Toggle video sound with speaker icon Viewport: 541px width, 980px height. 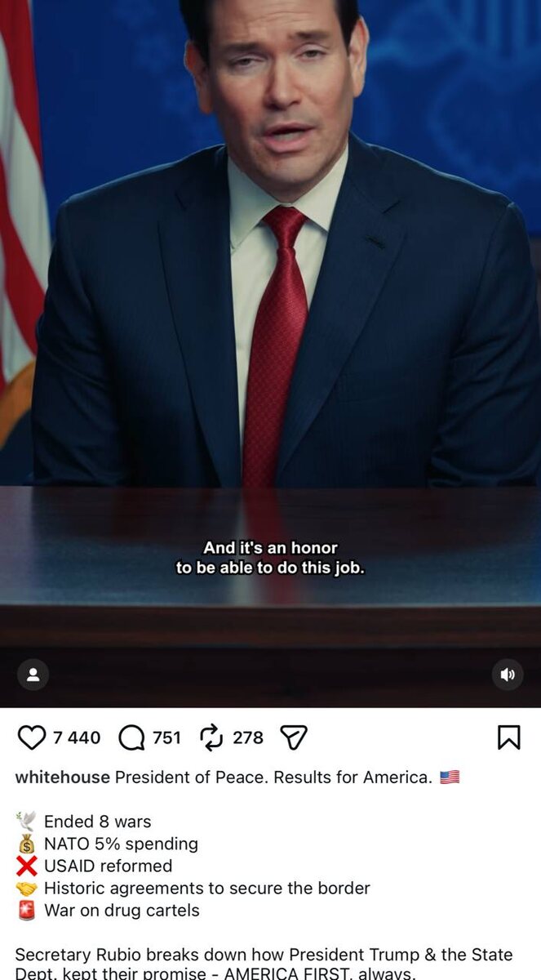coord(508,675)
